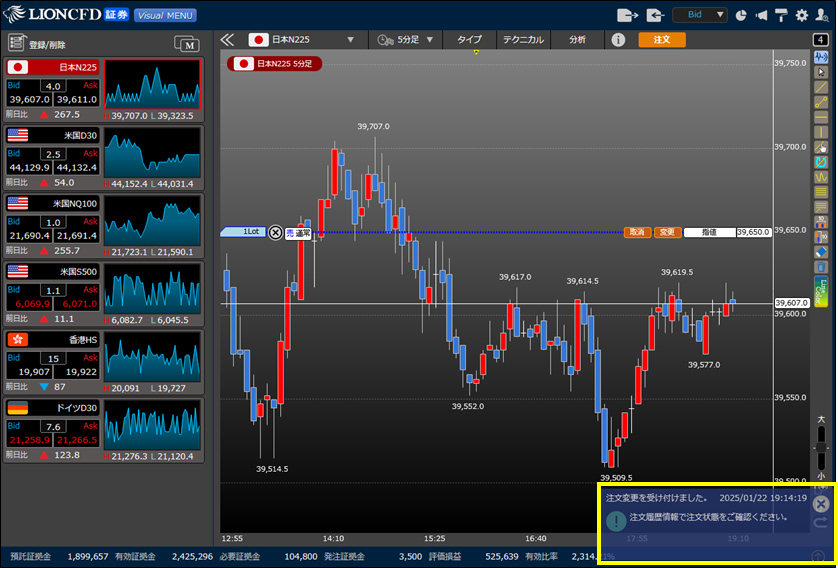The image size is (838, 568).
Task: Click the pie chart icon
Action: pos(741,15)
